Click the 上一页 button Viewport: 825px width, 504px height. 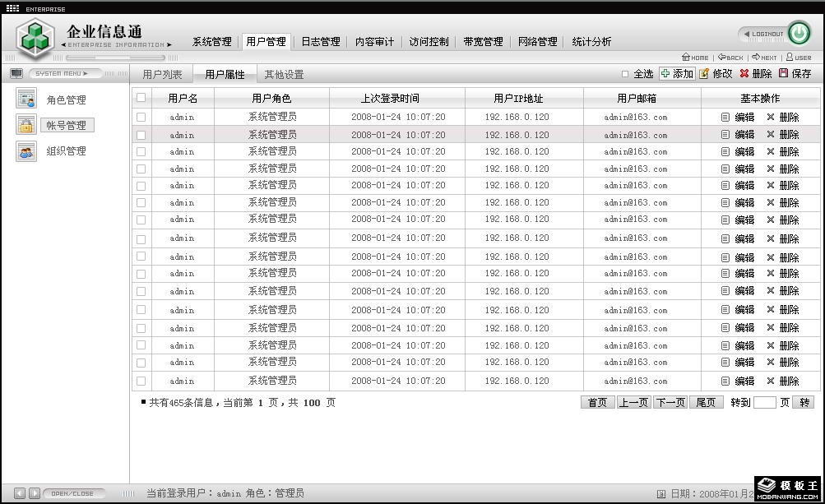633,403
